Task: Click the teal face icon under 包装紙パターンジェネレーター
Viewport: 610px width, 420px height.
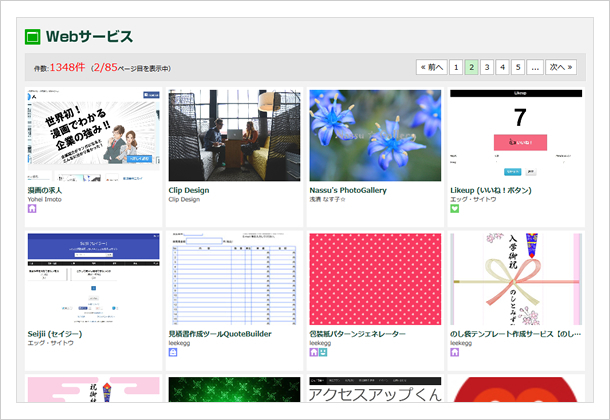Action: coord(323,352)
